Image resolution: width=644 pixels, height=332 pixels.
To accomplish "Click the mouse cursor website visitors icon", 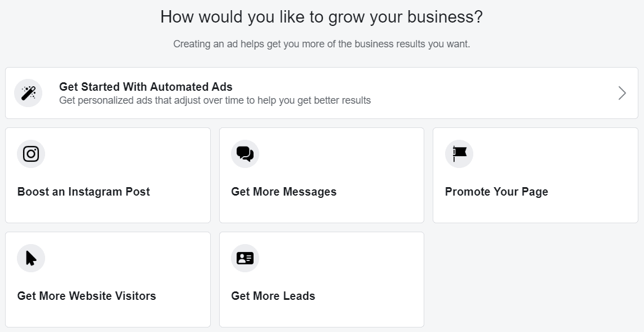I will pyautogui.click(x=31, y=258).
